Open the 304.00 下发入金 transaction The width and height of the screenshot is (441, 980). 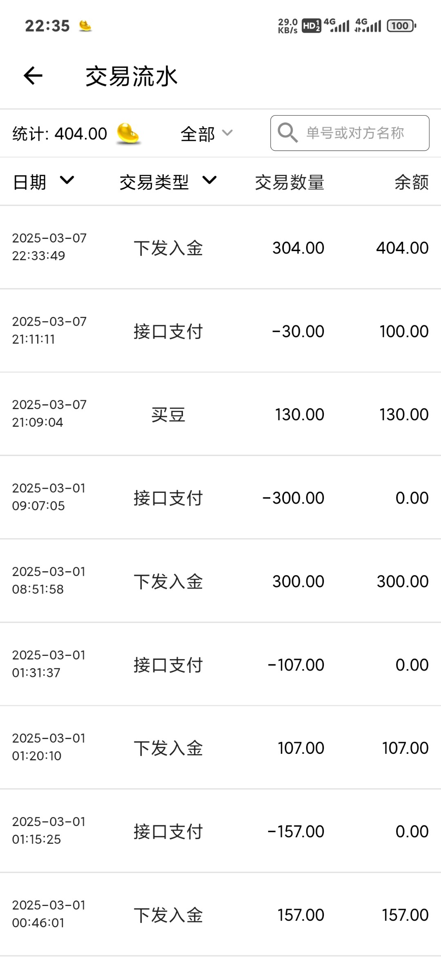click(x=220, y=248)
